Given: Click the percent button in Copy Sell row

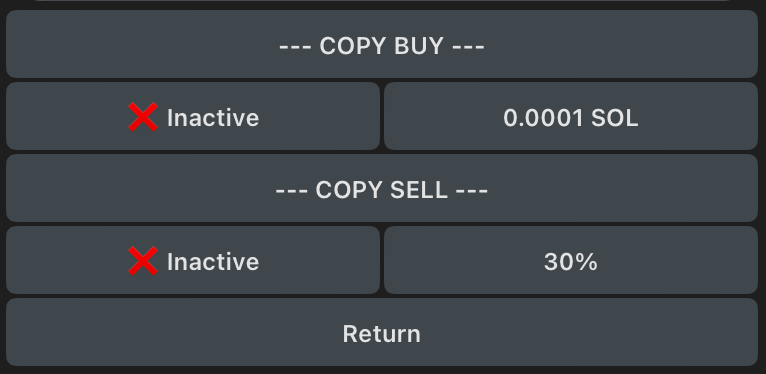Looking at the screenshot, I should (x=571, y=260).
